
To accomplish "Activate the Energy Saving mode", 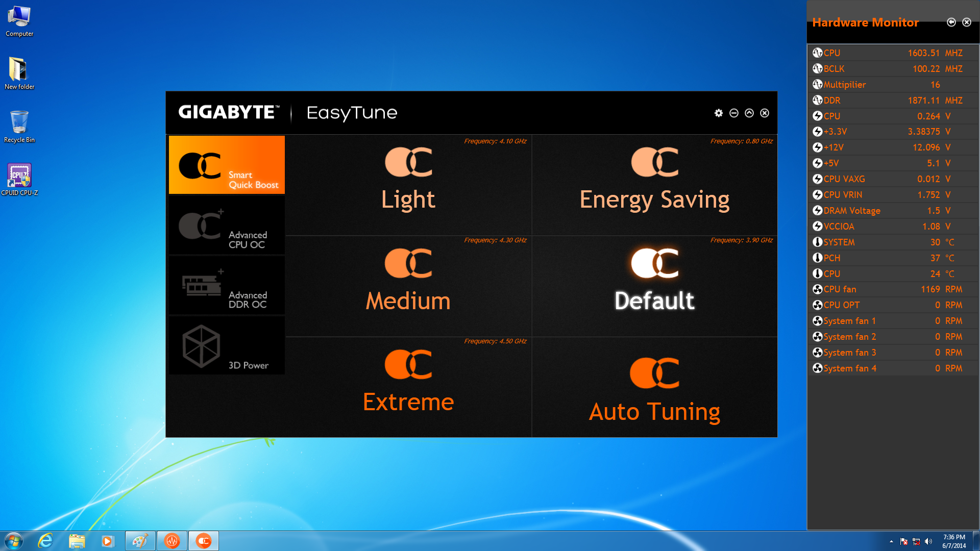I will (655, 185).
